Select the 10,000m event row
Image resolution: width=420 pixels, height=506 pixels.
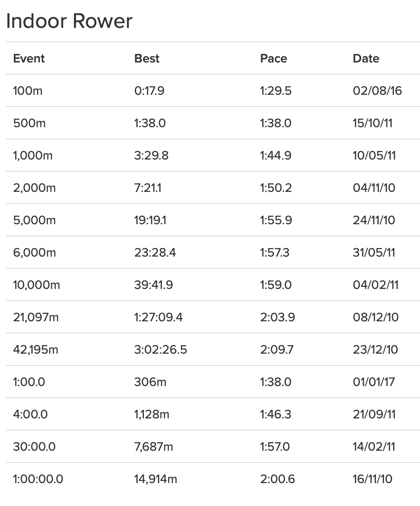[213, 284]
